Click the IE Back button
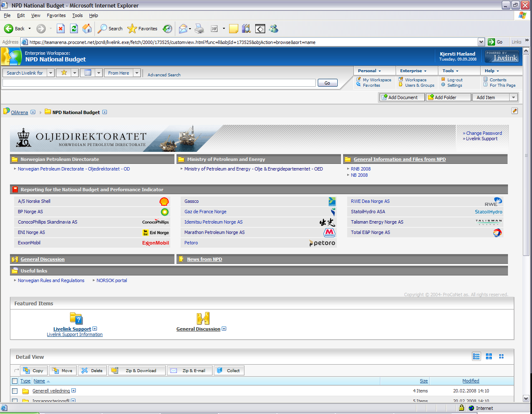 [x=15, y=29]
